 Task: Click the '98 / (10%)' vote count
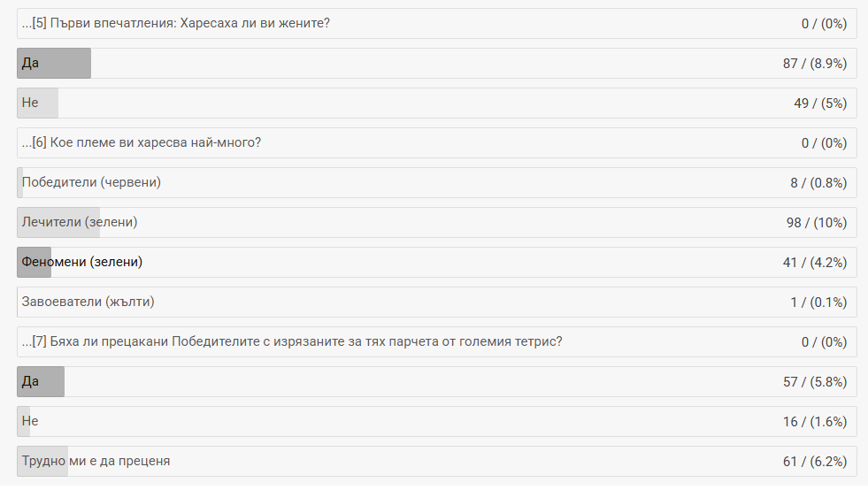(817, 223)
